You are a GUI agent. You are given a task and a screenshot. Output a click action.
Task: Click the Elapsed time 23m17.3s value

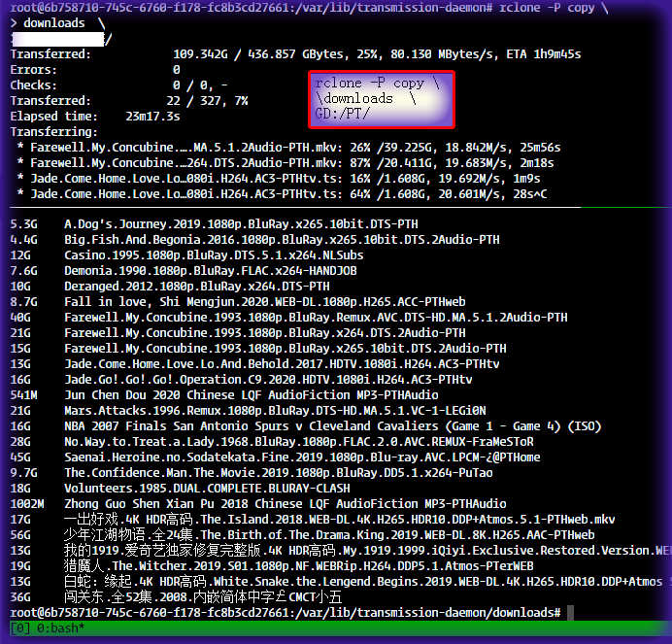[152, 117]
